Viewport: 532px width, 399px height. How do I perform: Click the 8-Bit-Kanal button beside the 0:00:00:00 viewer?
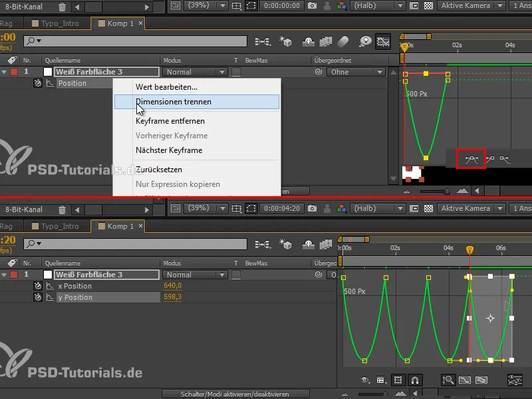click(x=24, y=7)
